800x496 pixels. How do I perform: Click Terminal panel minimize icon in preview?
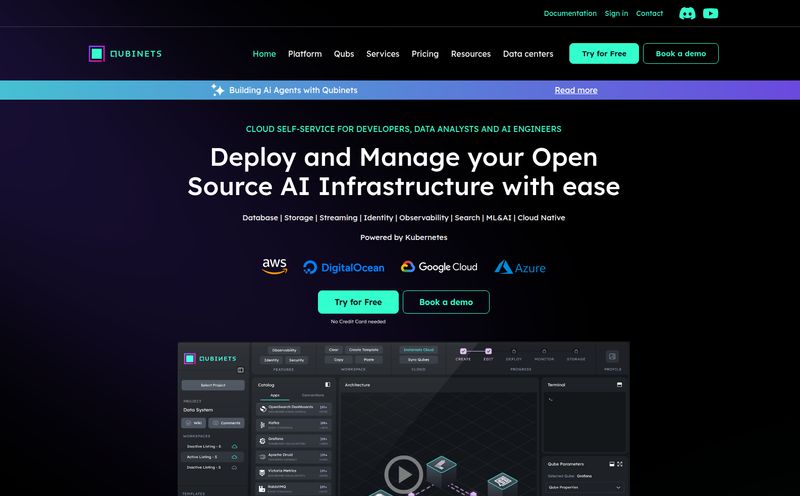(619, 385)
